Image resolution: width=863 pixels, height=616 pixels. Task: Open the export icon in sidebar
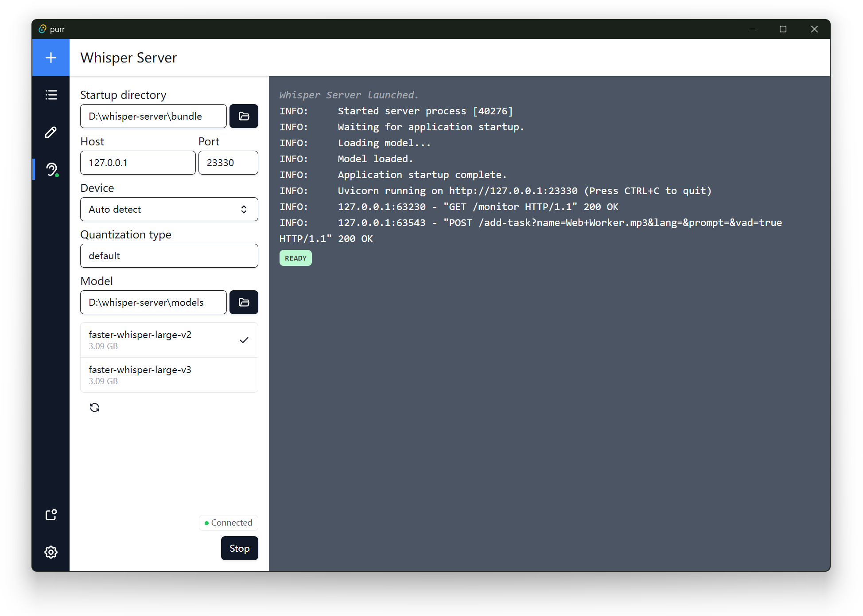(x=51, y=515)
